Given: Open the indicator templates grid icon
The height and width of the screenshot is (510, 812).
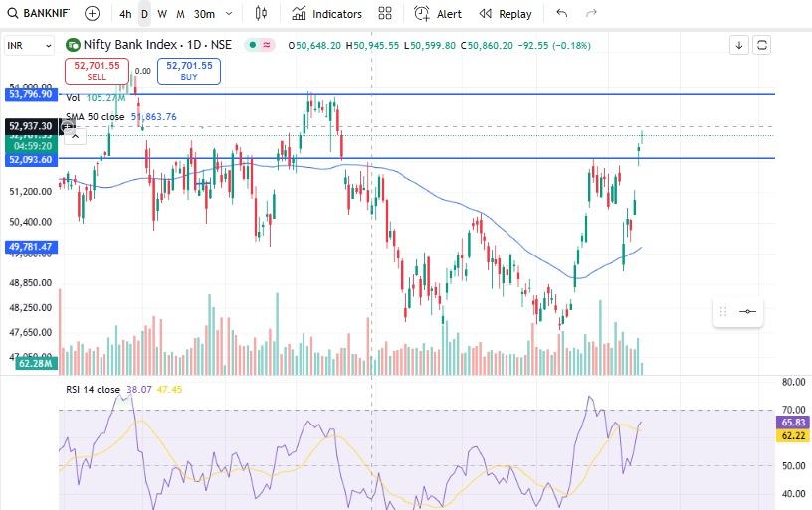Looking at the screenshot, I should pyautogui.click(x=385, y=14).
